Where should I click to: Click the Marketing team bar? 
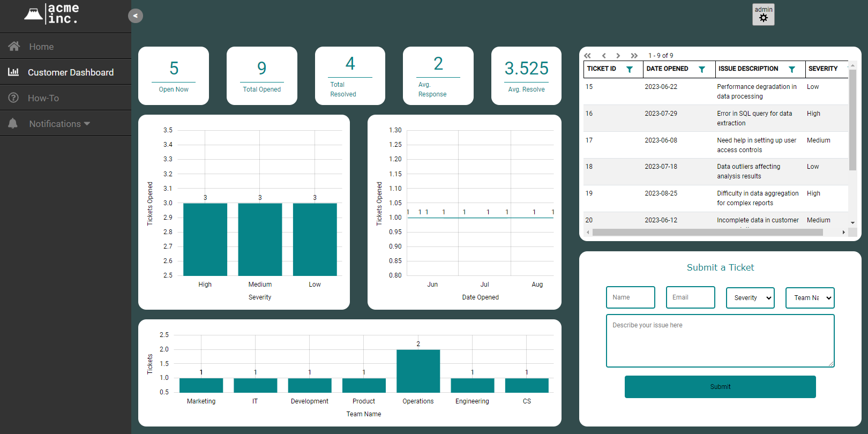(x=201, y=385)
